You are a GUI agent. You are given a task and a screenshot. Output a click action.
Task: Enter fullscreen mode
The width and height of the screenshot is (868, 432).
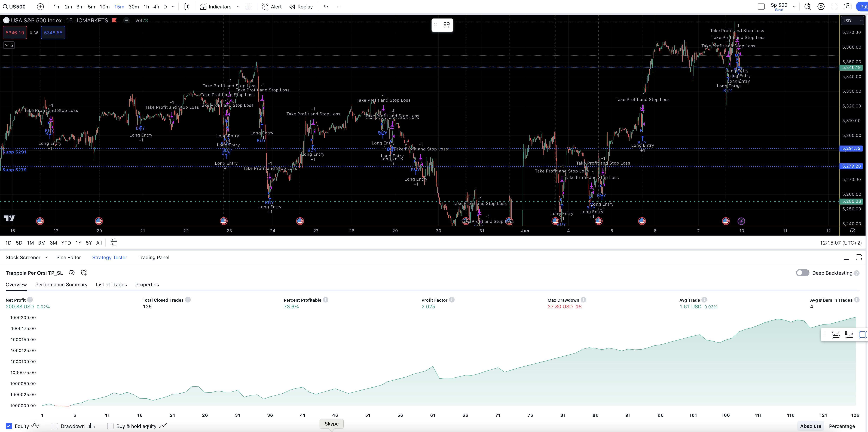click(x=835, y=6)
